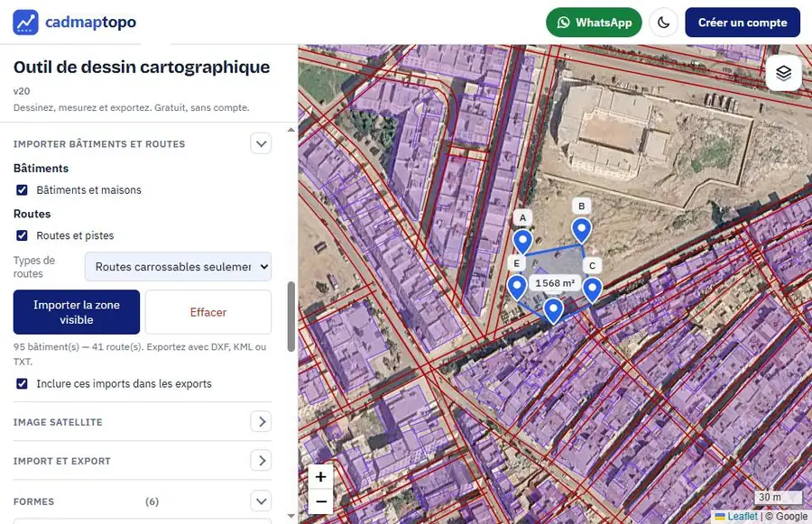Click the cadmaptopo brand name

tap(90, 23)
